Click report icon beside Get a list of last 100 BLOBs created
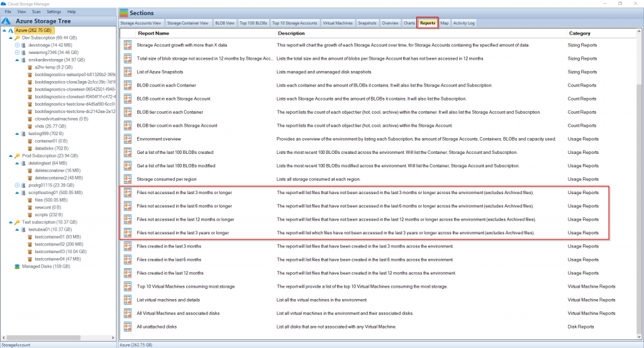The height and width of the screenshot is (348, 644). click(128, 152)
